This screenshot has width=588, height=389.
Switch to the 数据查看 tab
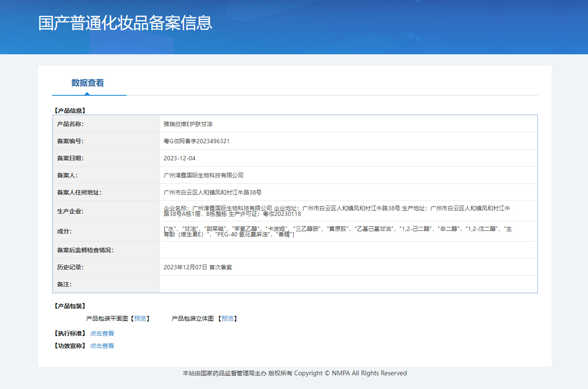click(x=88, y=83)
